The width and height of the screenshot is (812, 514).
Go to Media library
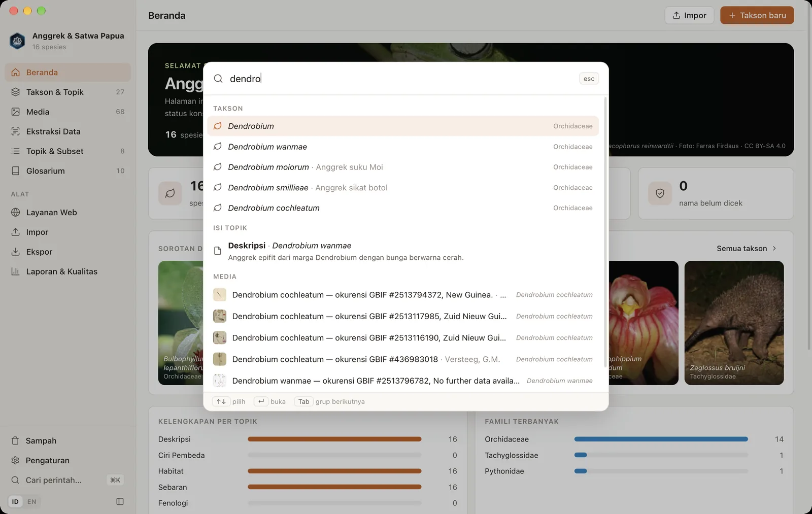coord(67,112)
